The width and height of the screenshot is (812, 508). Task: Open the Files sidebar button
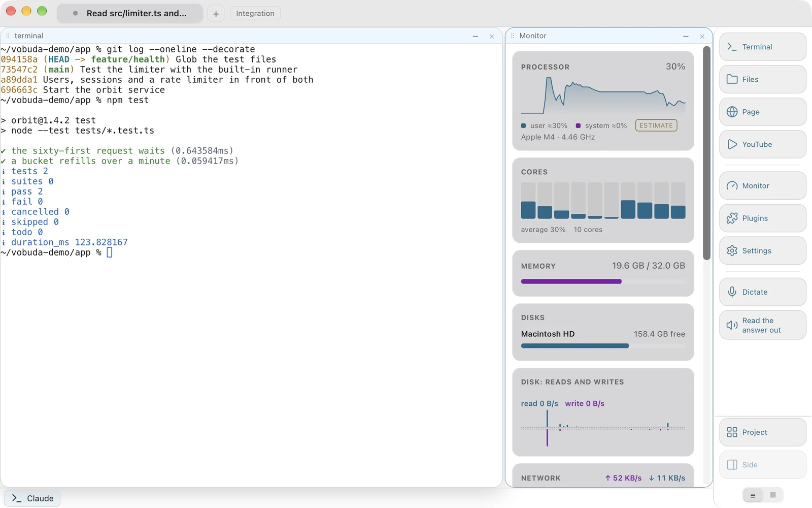coord(762,79)
